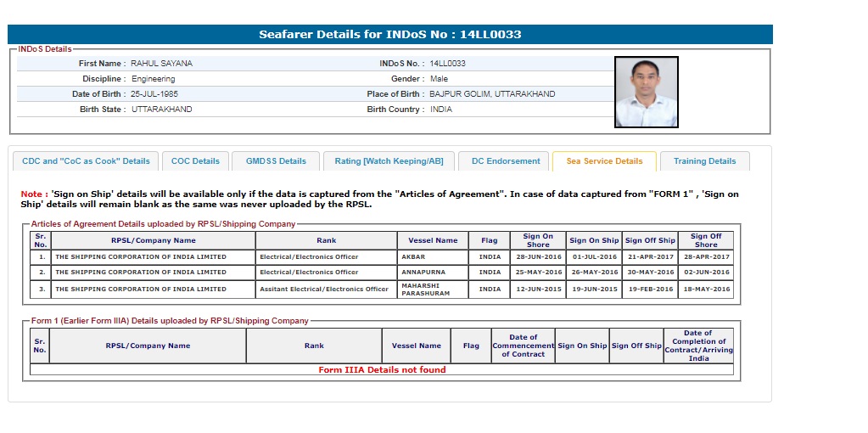Click the Assitant Electrical/Electronics Officer rank cell
The height and width of the screenshot is (433, 868).
pyautogui.click(x=324, y=290)
